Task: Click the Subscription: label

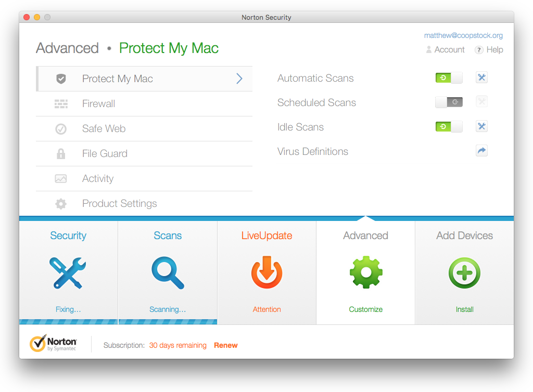Action: click(124, 345)
